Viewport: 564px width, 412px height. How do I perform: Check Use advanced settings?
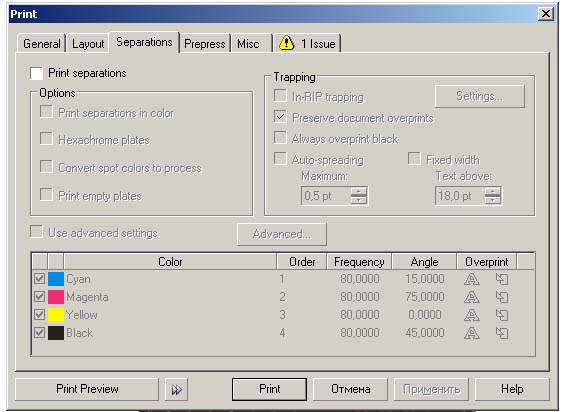pos(36,232)
